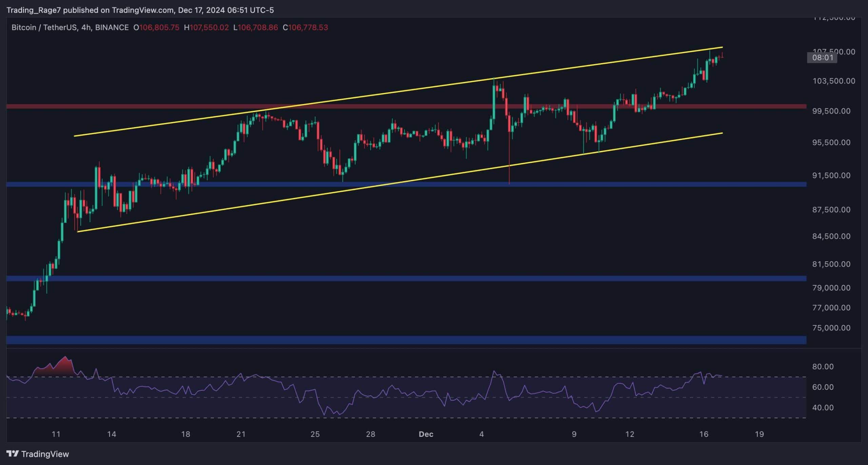This screenshot has width=868, height=465.
Task: Click the close value C106,778.53
Action: (305, 27)
